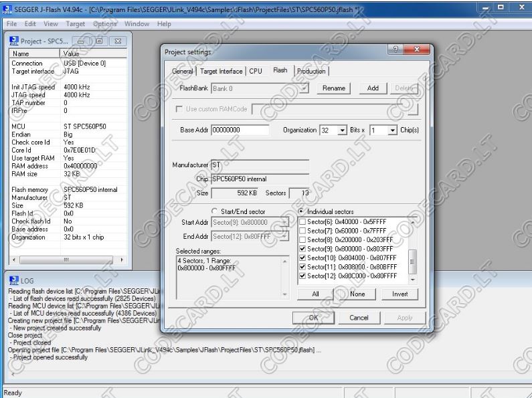Click Project panel scroll right arrow
Image resolution: width=532 pixels, height=398 pixels.
(x=122, y=260)
